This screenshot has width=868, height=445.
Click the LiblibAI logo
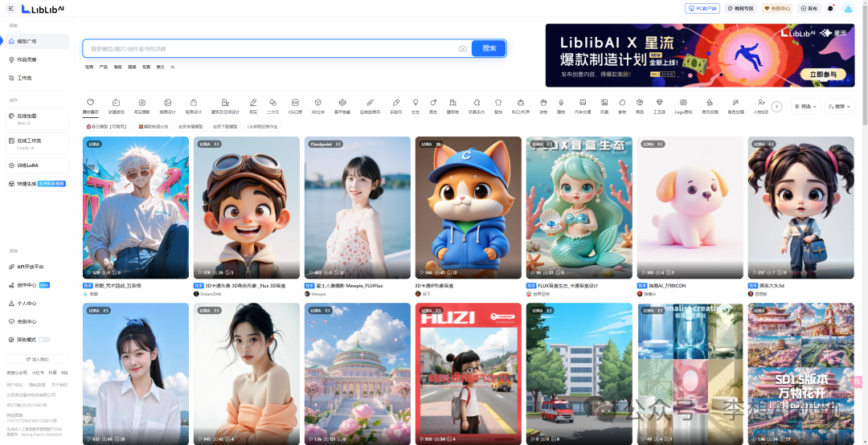(x=43, y=8)
